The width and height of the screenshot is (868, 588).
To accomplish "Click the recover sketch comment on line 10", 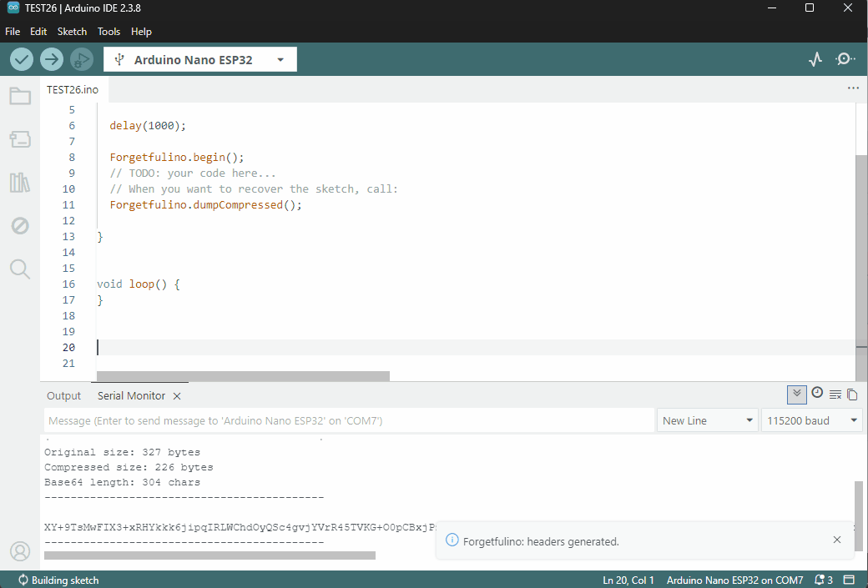I will [254, 188].
